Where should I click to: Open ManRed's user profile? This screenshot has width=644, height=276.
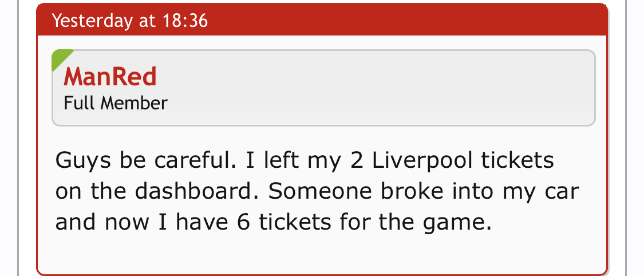tap(110, 77)
